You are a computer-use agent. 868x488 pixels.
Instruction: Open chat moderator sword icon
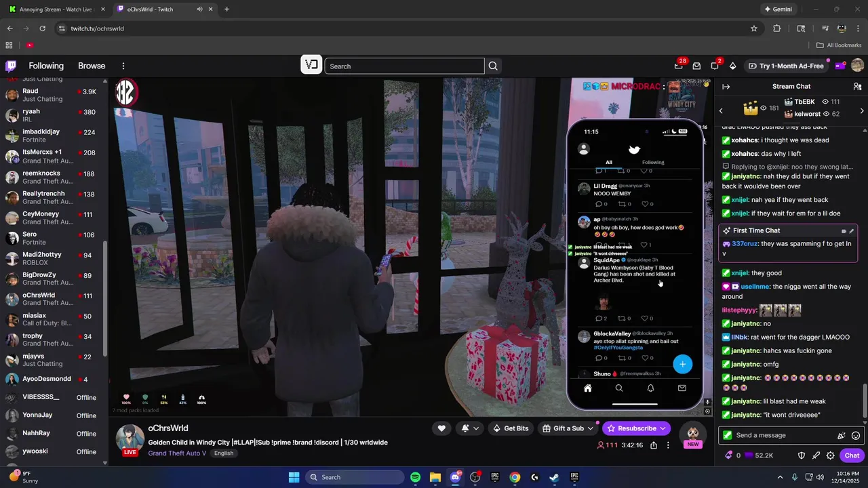[x=816, y=455]
